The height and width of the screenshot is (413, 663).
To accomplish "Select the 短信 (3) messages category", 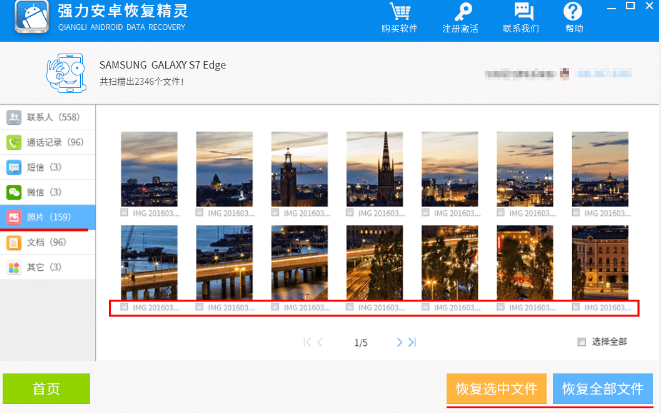I will click(47, 167).
